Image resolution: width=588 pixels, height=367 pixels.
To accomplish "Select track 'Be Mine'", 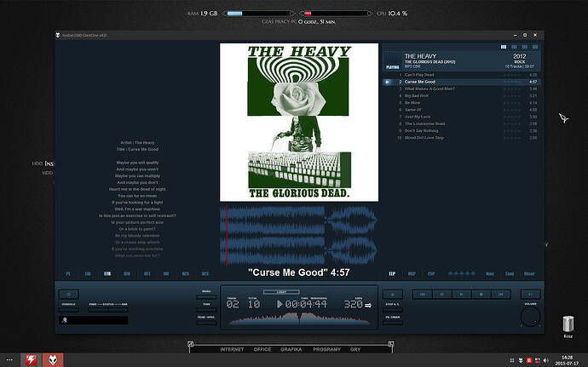I will pyautogui.click(x=462, y=103).
